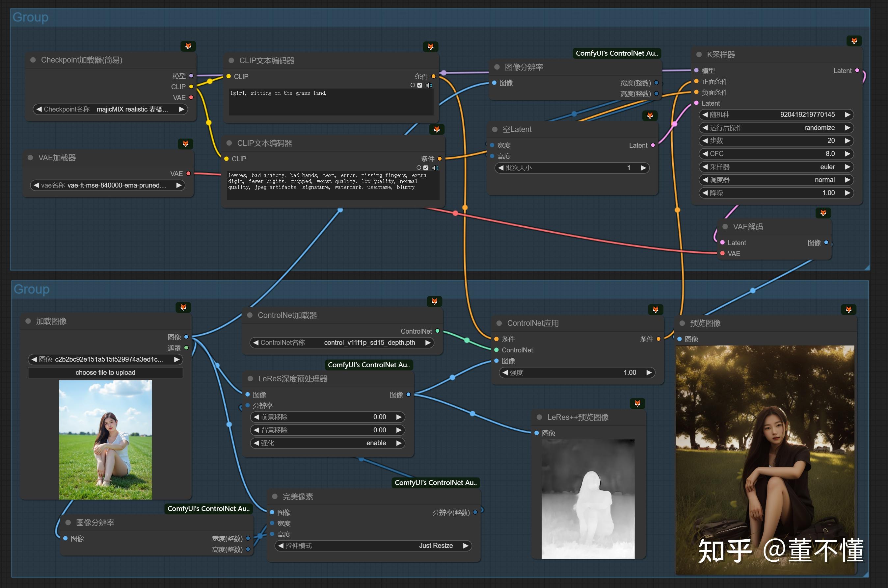The image size is (888, 588).
Task: Click the ComfyUI's ControlNet Au.. tag above 完美像素
Action: click(435, 483)
